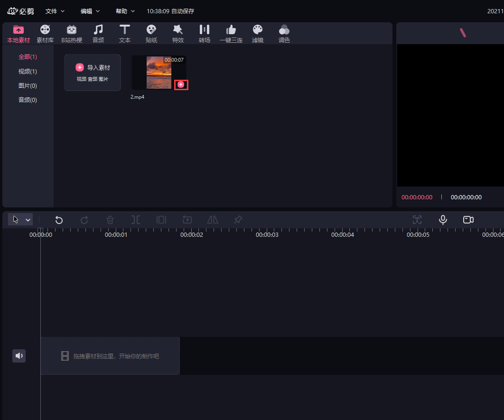Expand the 文件 menu dropdown
The height and width of the screenshot is (420, 504).
55,11
